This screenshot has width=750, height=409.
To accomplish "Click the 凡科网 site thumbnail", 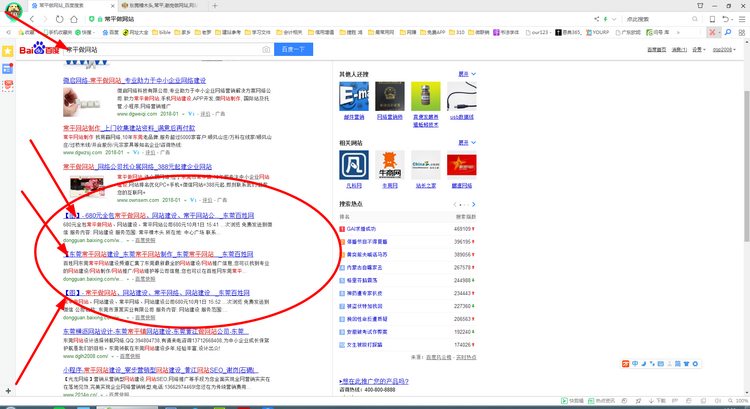I will pyautogui.click(x=353, y=165).
